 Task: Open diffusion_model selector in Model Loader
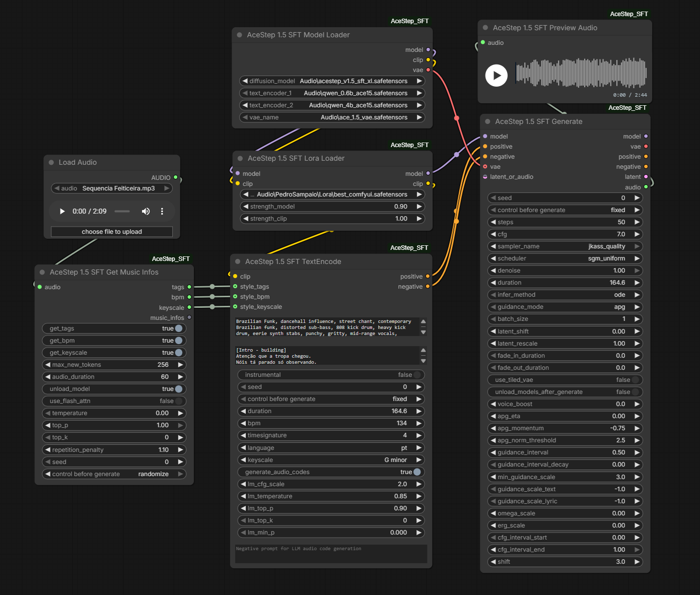pyautogui.click(x=332, y=81)
